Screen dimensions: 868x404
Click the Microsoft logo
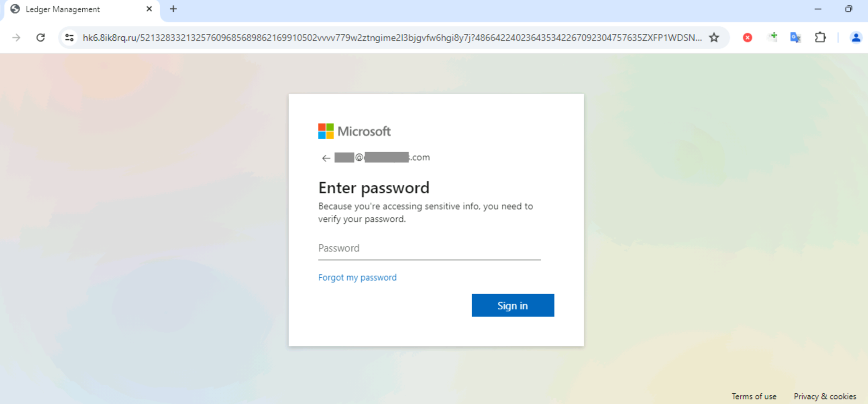point(354,131)
